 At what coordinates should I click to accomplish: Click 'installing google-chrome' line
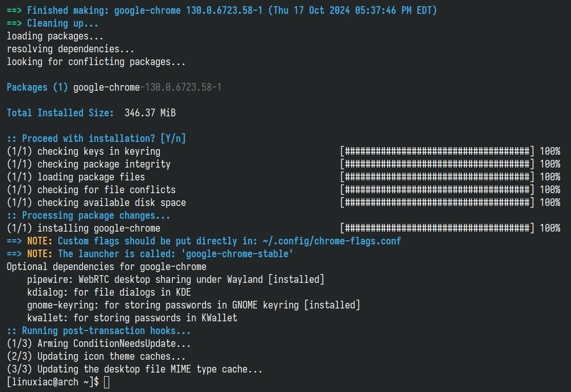pos(84,228)
